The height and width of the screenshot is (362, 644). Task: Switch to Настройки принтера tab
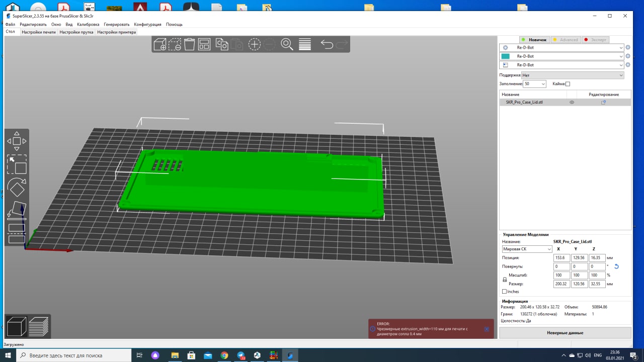[x=116, y=32]
